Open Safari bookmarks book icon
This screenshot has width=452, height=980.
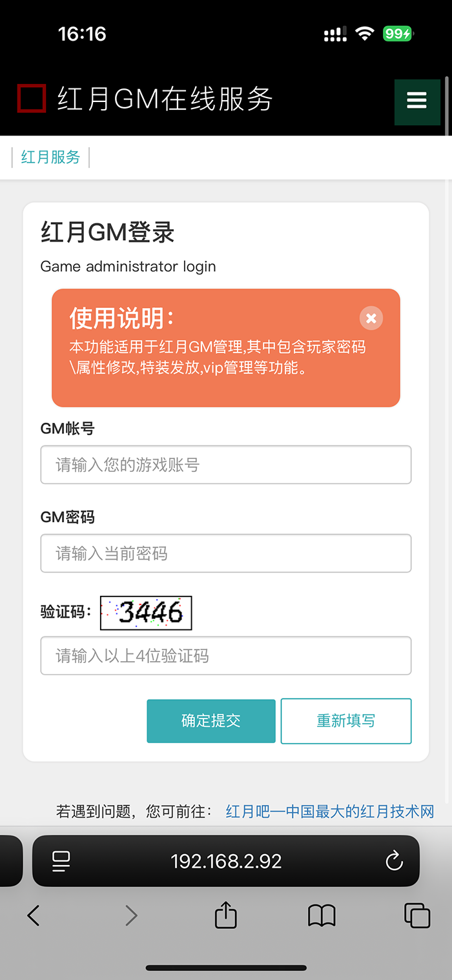pyautogui.click(x=322, y=915)
